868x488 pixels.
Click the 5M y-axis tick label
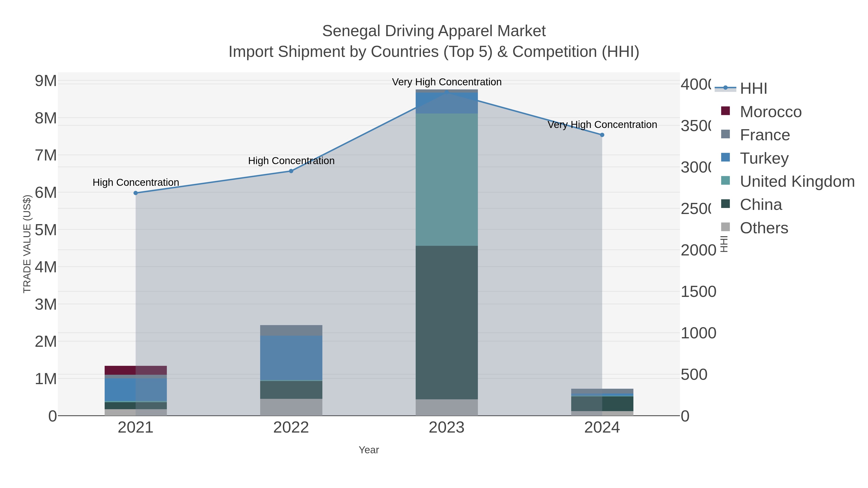(46, 230)
